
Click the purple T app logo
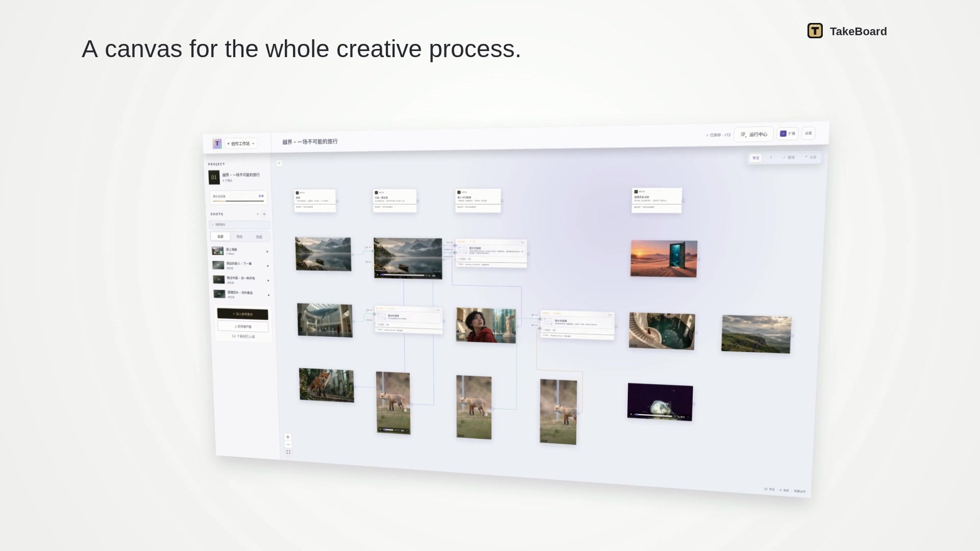click(217, 143)
